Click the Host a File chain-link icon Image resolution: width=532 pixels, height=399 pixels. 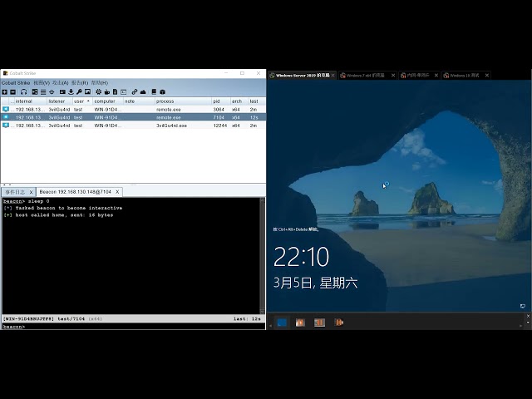[135, 92]
